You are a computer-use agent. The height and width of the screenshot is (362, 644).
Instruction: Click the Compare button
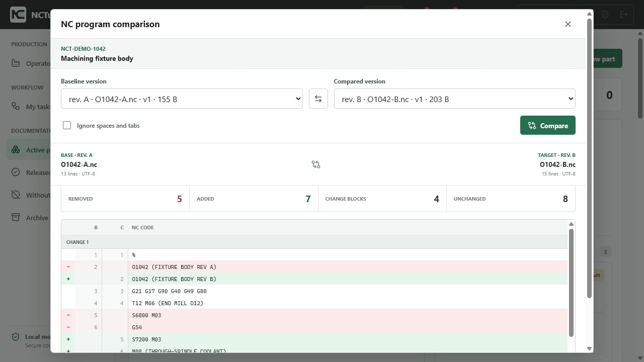[548, 126]
